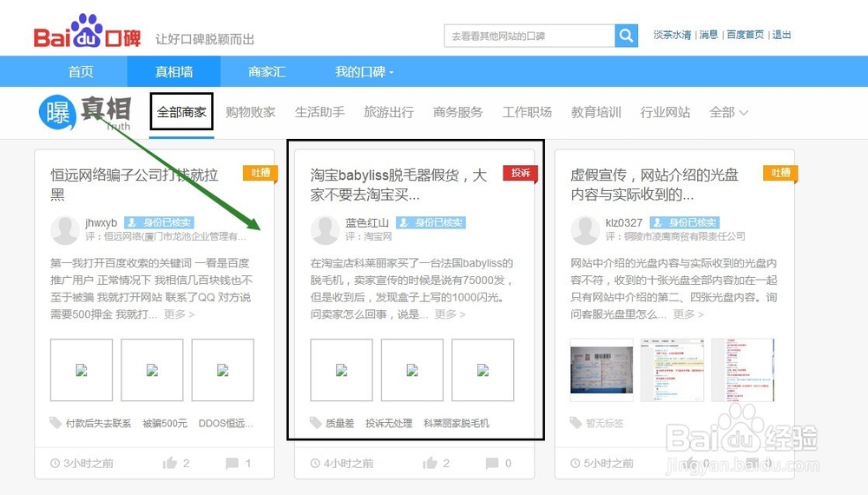Viewport: 868px width, 495px height.
Task: Click the comment bubble on the 3小时之前 card
Action: coord(232,463)
